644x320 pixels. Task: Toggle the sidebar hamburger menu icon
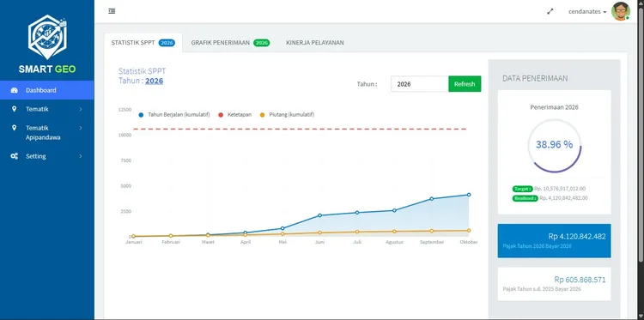[x=112, y=11]
